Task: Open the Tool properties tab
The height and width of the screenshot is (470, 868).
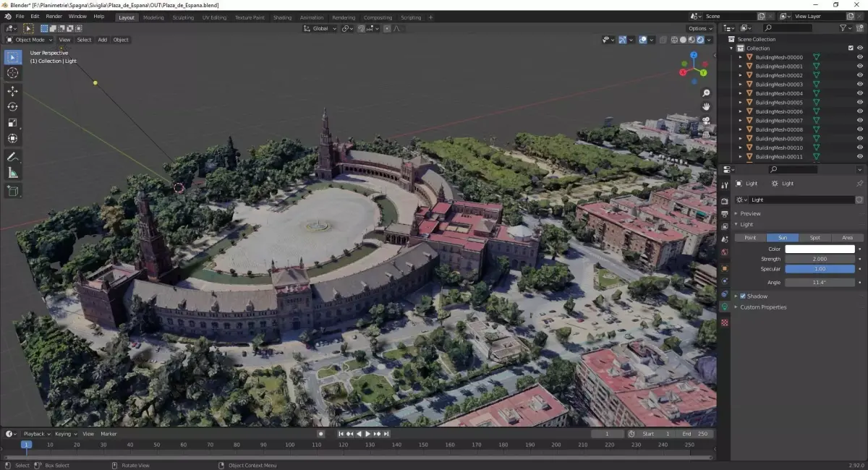Action: (725, 186)
